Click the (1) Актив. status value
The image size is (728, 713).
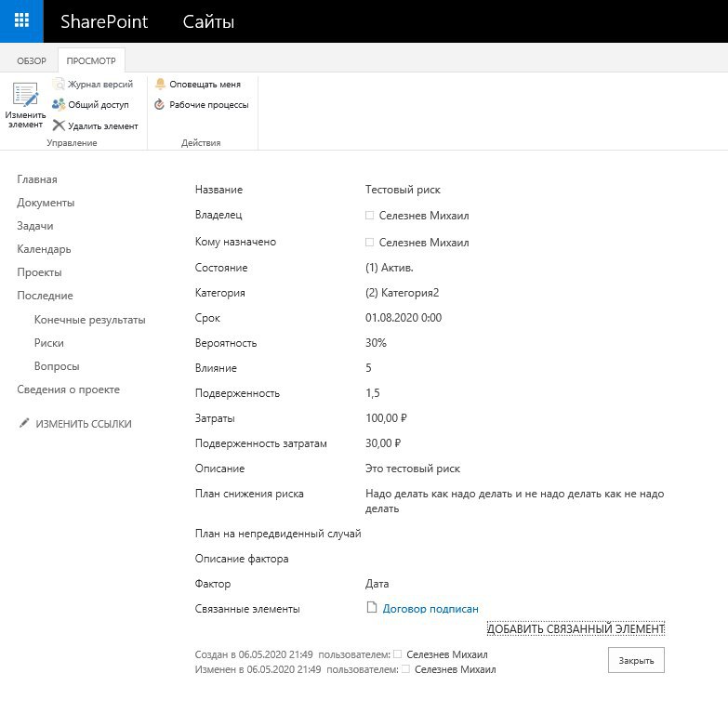click(x=389, y=268)
